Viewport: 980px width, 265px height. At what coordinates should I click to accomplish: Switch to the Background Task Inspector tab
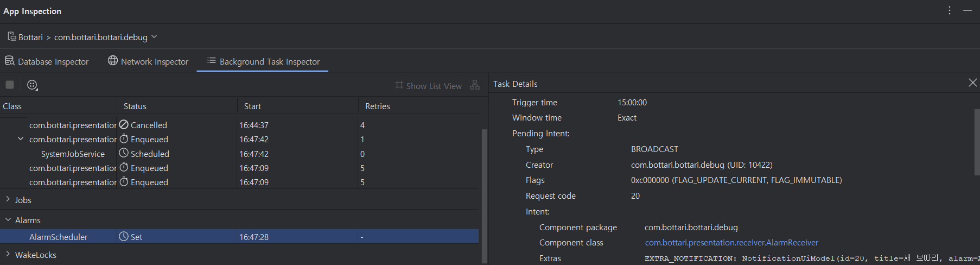point(263,61)
